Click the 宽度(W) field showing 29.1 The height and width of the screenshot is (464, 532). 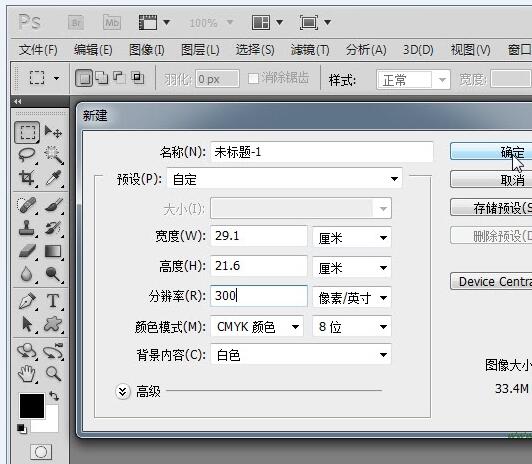259,236
